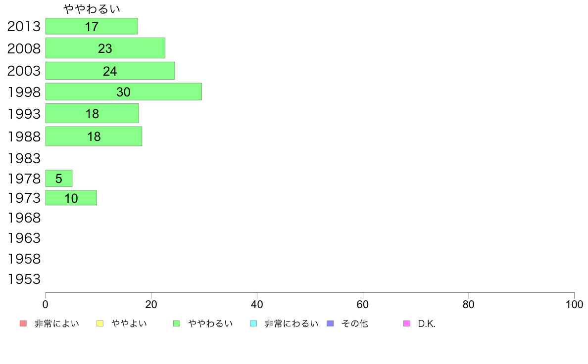The height and width of the screenshot is (364, 588).
Task: Click the cyan 非常にわるい legend swatch
Action: click(x=253, y=323)
